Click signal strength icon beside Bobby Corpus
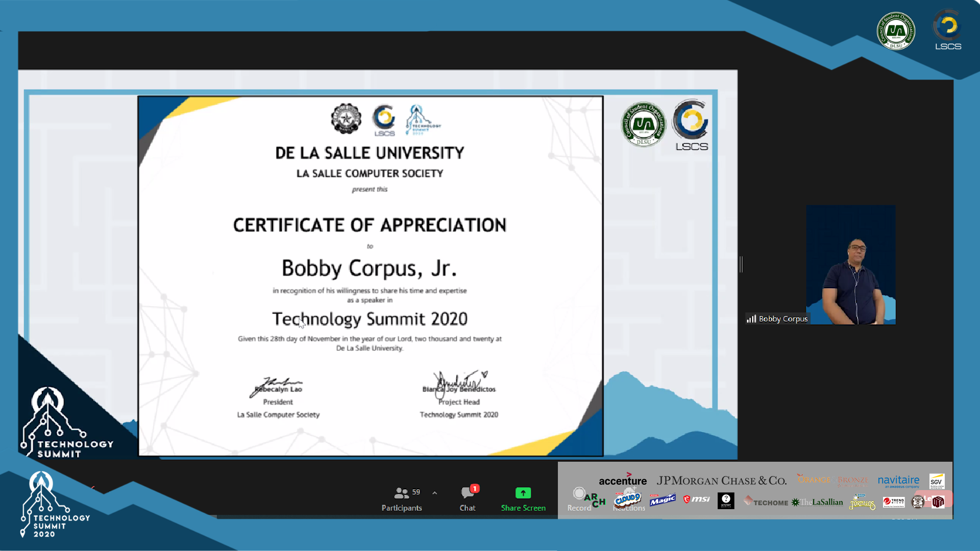Viewport: 980px width, 551px height. click(751, 319)
